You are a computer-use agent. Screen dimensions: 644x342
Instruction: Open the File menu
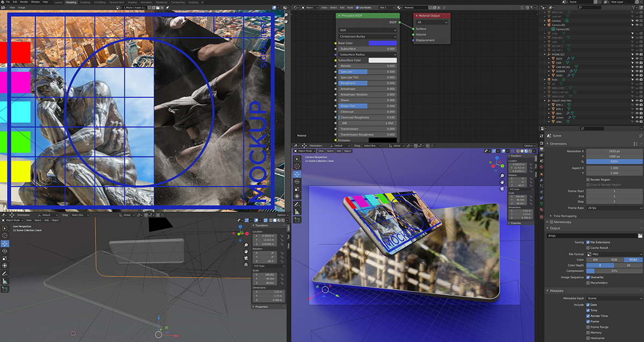coord(8,2)
